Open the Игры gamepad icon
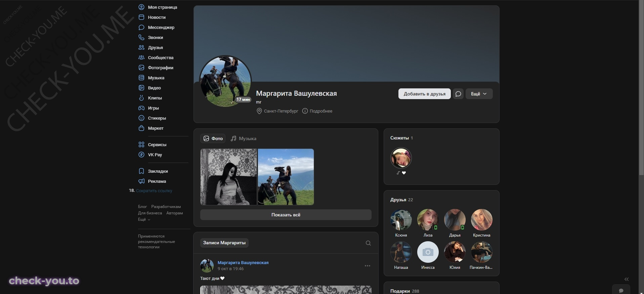Screen dimensions: 644x294 pyautogui.click(x=141, y=108)
